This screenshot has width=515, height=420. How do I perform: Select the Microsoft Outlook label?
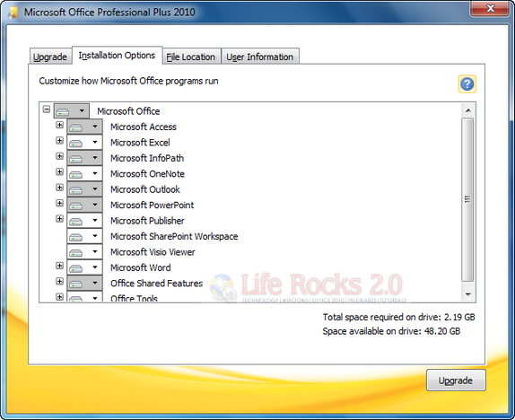tap(145, 189)
